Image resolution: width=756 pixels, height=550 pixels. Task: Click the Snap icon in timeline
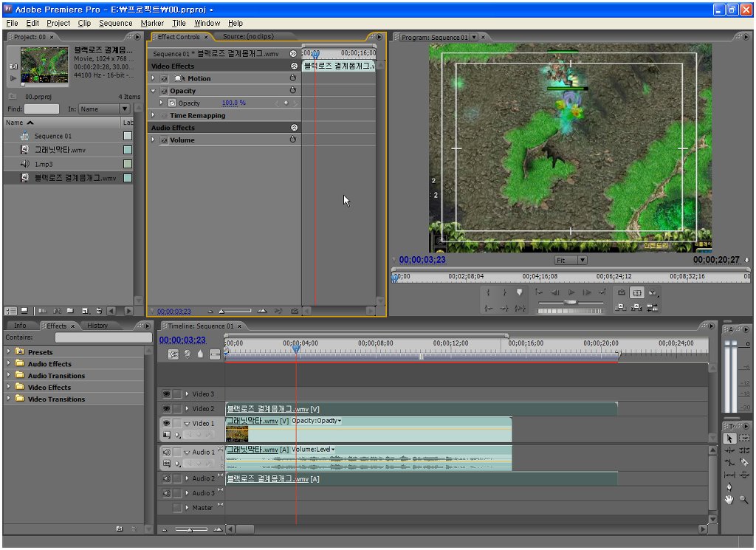pos(173,354)
